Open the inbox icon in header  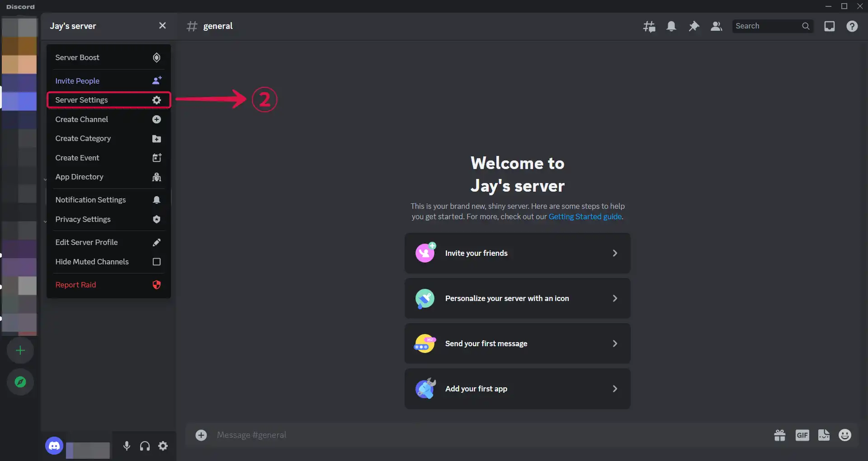pos(830,26)
